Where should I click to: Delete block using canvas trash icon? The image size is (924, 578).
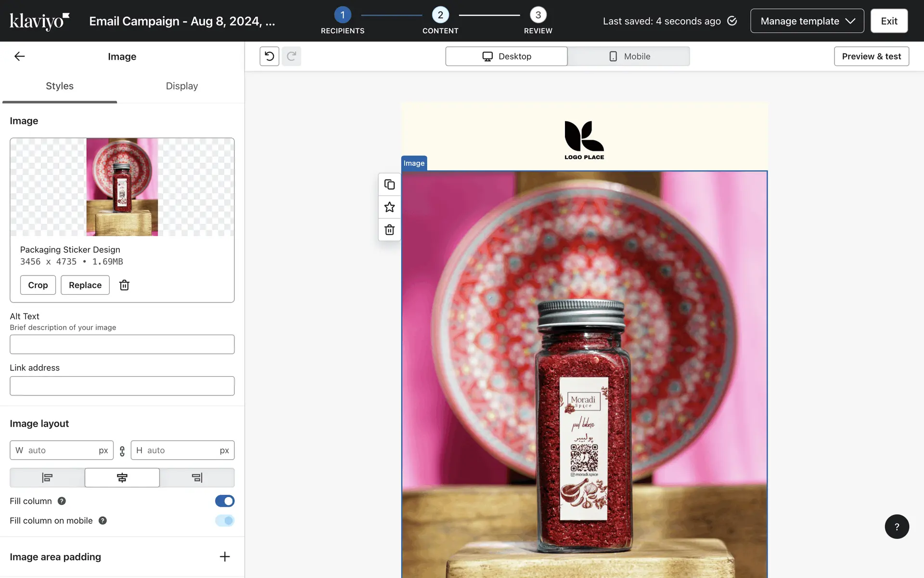coord(389,230)
